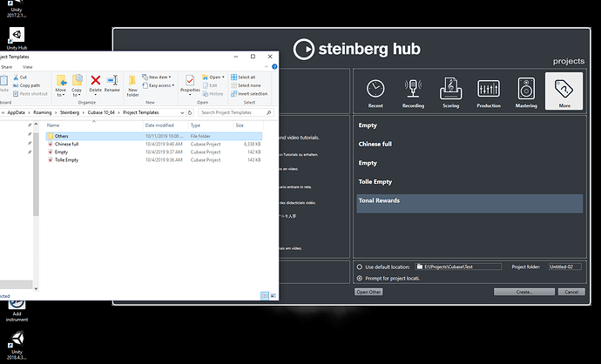This screenshot has height=364, width=601.
Task: Click the Search Project Templates field
Action: point(236,112)
